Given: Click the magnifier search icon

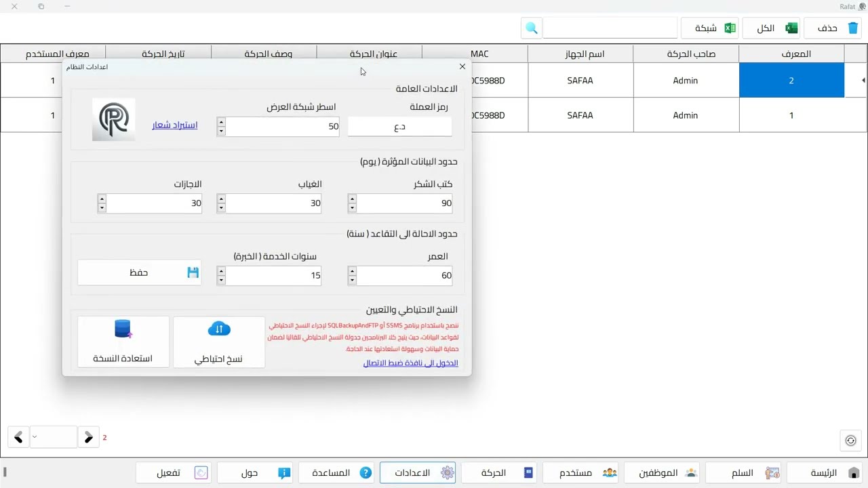Looking at the screenshot, I should click(x=532, y=28).
